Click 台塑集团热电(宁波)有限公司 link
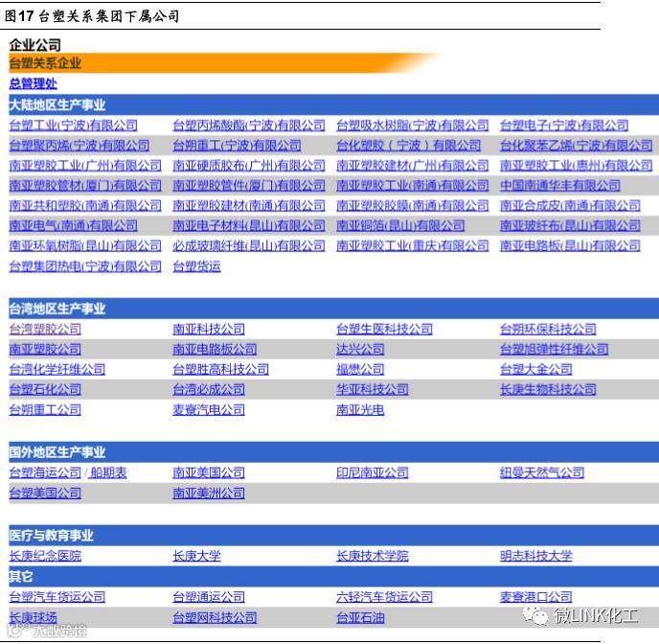 click(x=85, y=266)
